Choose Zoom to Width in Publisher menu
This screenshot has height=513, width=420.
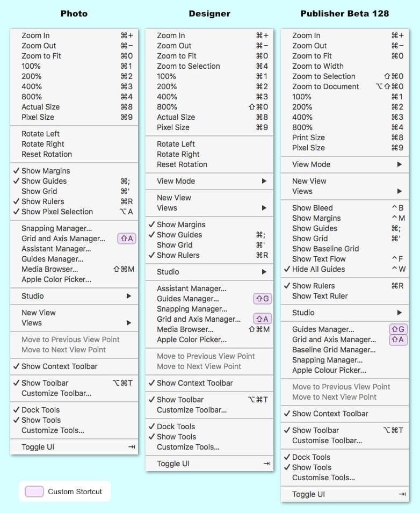tap(345, 66)
